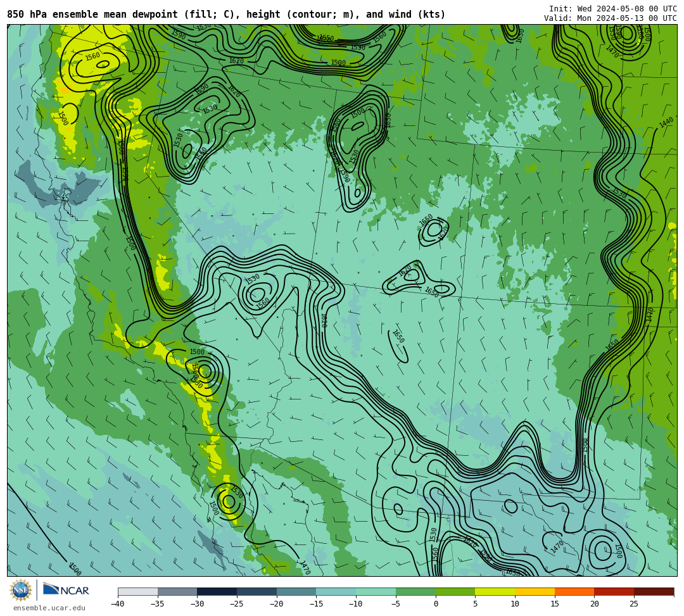Pick the yellow-green 5 to 10 colorbar segment
Screen dimensions: 684x616
[x=495, y=591]
